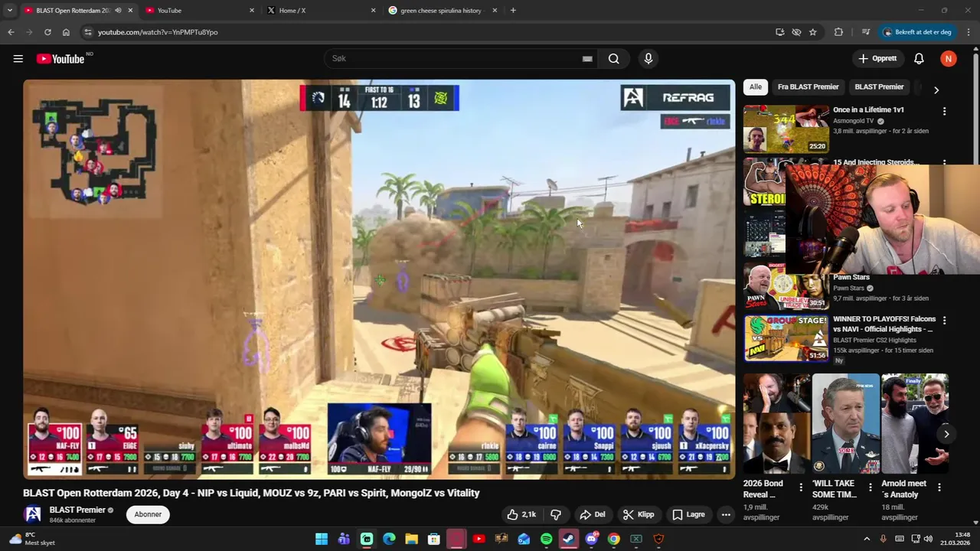Open Falcons vs NAVI video thumbnail
Image resolution: width=980 pixels, height=551 pixels.
786,337
